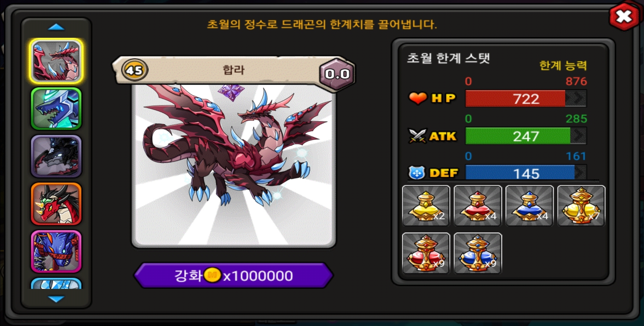Viewport: 644px width, 326px height.
Task: Expand the dragon list upward arrow
Action: pos(56,27)
